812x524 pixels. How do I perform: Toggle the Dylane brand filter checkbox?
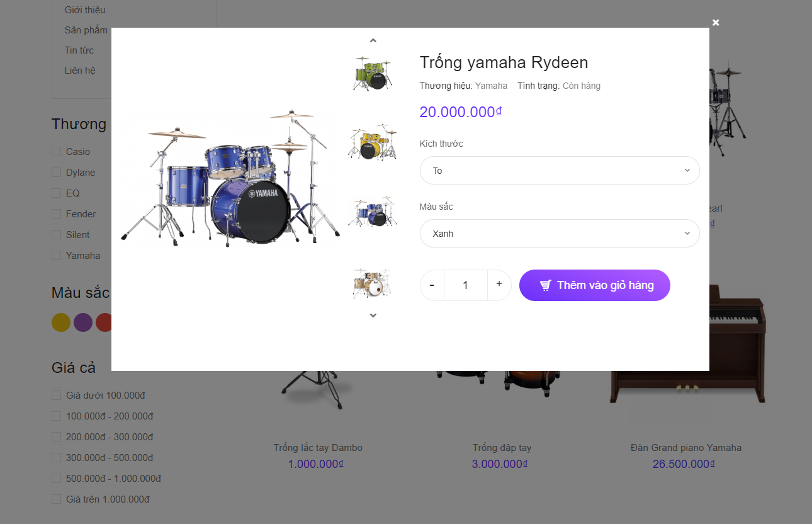pyautogui.click(x=57, y=173)
